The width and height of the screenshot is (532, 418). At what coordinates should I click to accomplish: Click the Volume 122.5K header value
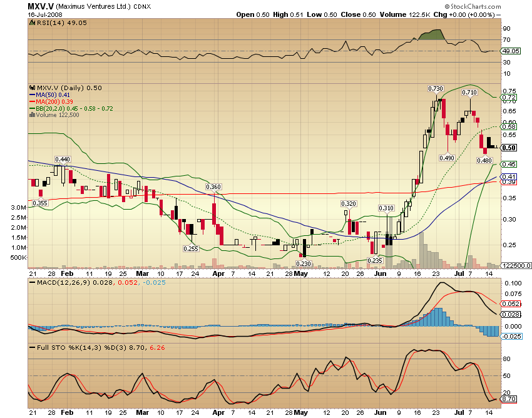(405, 14)
